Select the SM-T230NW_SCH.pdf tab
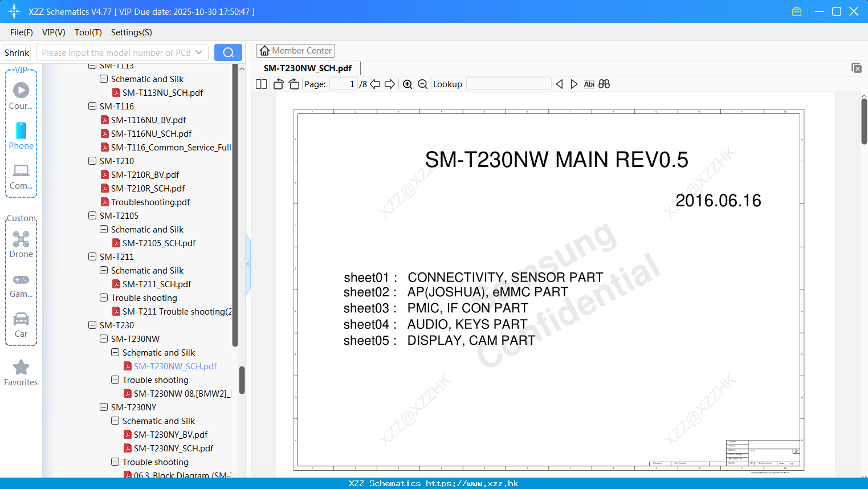868x489 pixels. click(308, 68)
